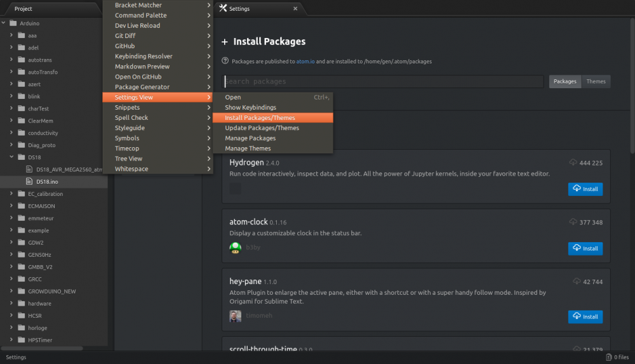Viewport: 635px width, 364px height.
Task: Install the hey-pane package
Action: [x=585, y=316]
